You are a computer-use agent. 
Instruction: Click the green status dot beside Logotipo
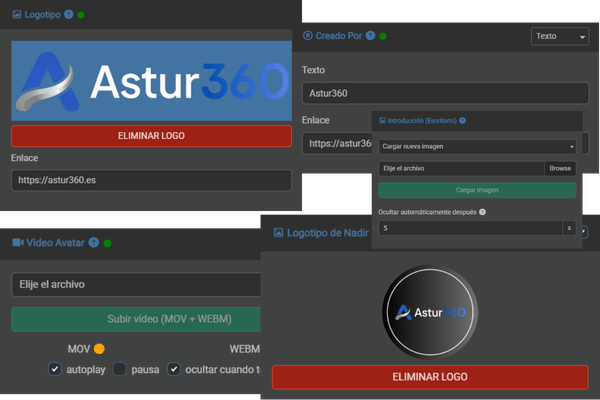point(81,15)
